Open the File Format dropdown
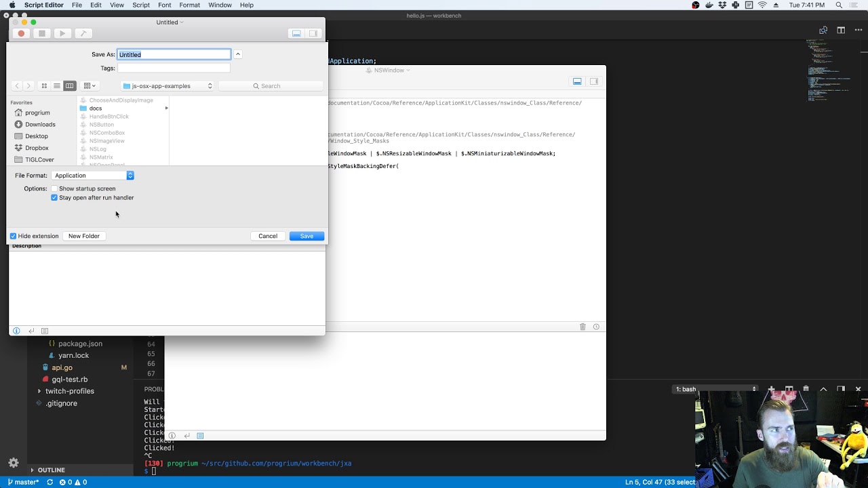 [x=93, y=176]
